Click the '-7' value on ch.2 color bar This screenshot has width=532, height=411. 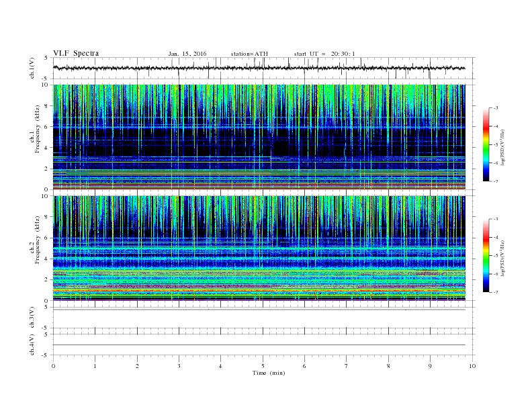click(x=496, y=292)
